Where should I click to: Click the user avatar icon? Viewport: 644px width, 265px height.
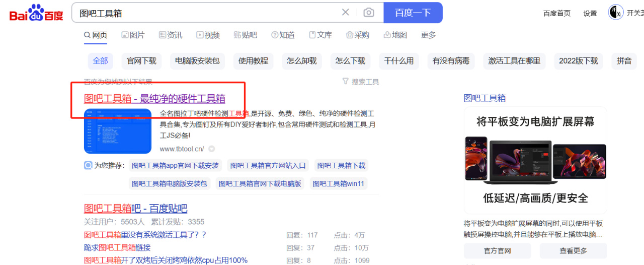[616, 13]
